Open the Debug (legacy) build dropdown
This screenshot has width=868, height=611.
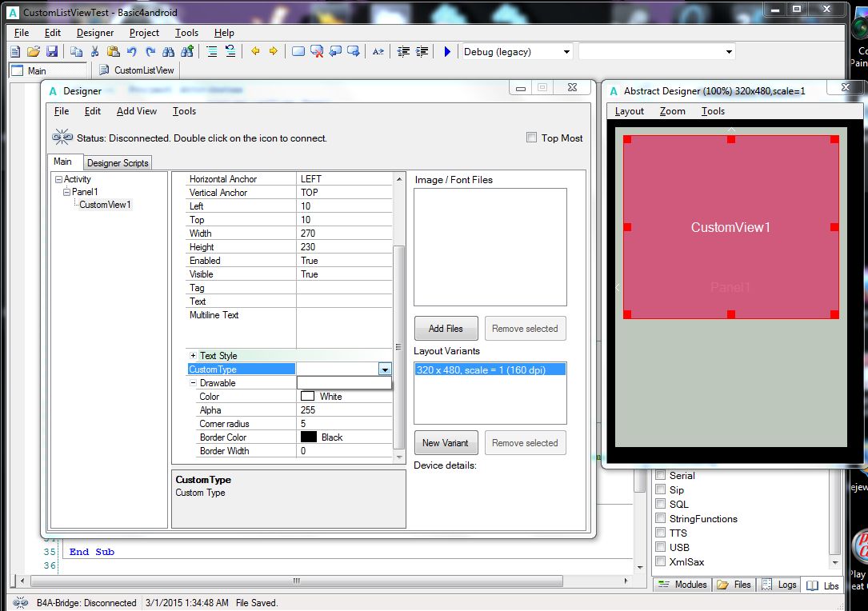(566, 52)
